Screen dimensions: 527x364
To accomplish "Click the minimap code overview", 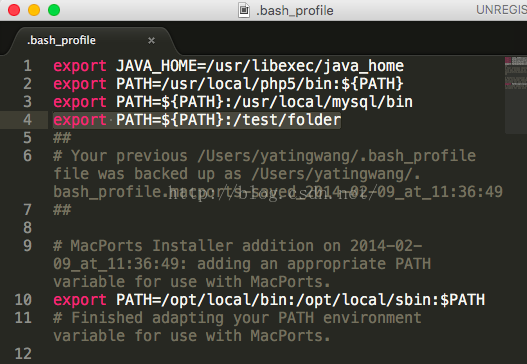I will coord(516,94).
